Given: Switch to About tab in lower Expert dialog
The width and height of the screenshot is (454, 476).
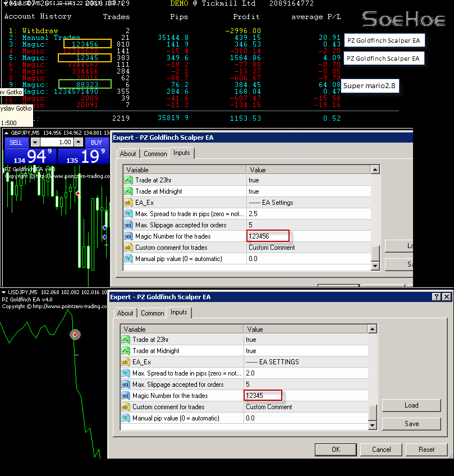Looking at the screenshot, I should click(x=125, y=313).
